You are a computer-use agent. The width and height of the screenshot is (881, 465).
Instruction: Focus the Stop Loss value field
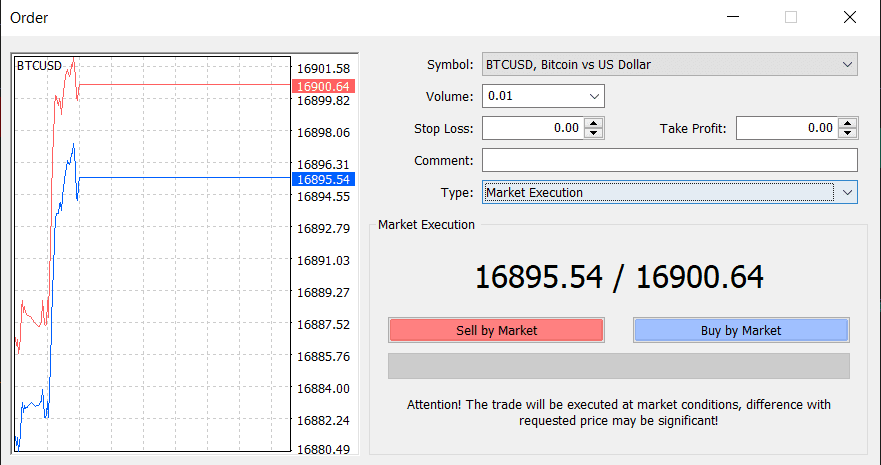pos(533,128)
